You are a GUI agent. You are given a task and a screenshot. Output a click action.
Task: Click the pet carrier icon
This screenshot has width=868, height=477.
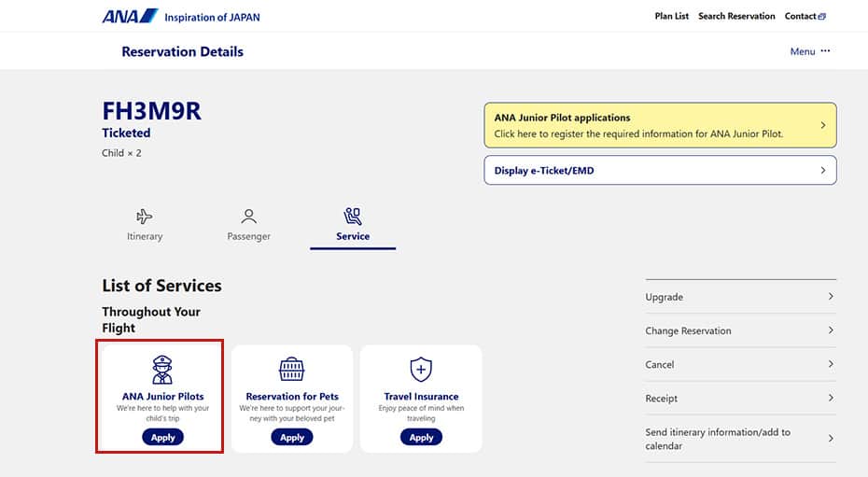click(292, 369)
